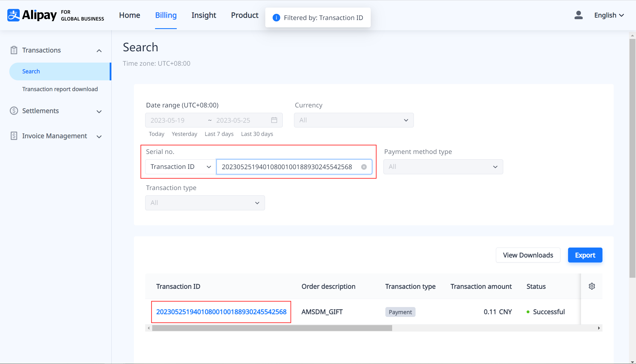
Task: Clear the Transaction ID input with X icon
Action: (364, 167)
